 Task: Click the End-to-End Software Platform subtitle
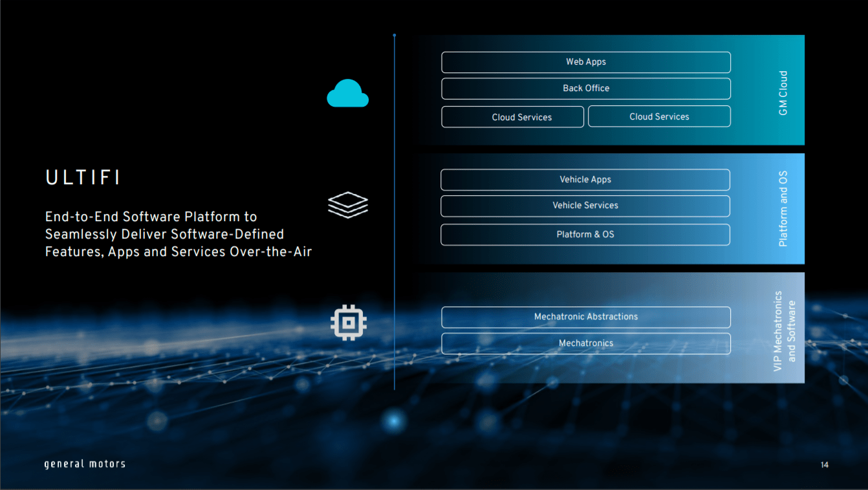[179, 234]
